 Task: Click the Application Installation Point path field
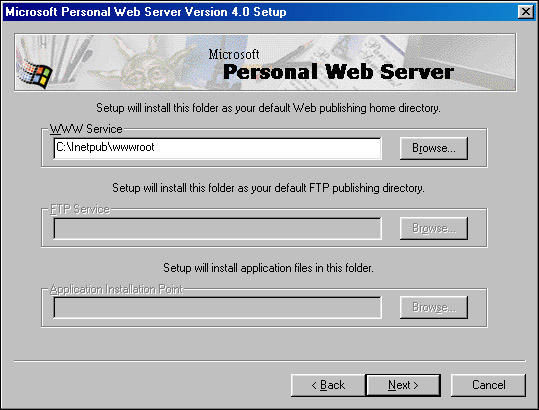coord(218,308)
